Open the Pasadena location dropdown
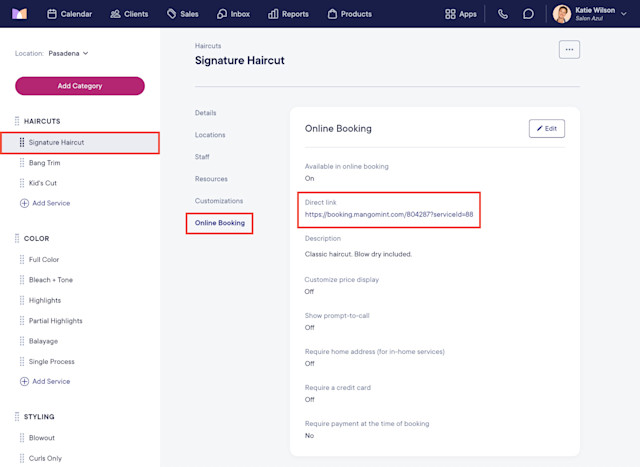This screenshot has height=467, width=640. click(68, 53)
